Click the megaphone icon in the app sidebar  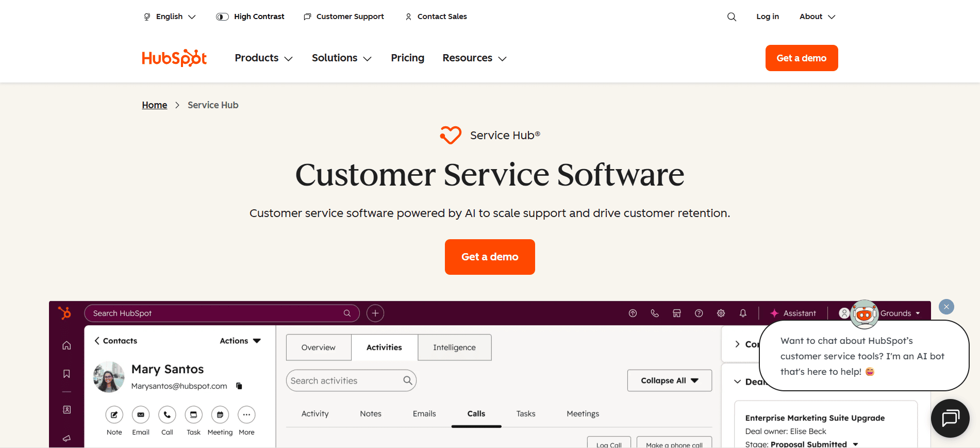pos(67,438)
